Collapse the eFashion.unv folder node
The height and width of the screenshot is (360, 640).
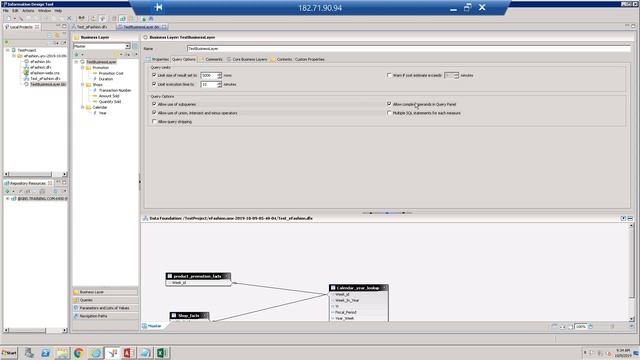click(x=14, y=56)
